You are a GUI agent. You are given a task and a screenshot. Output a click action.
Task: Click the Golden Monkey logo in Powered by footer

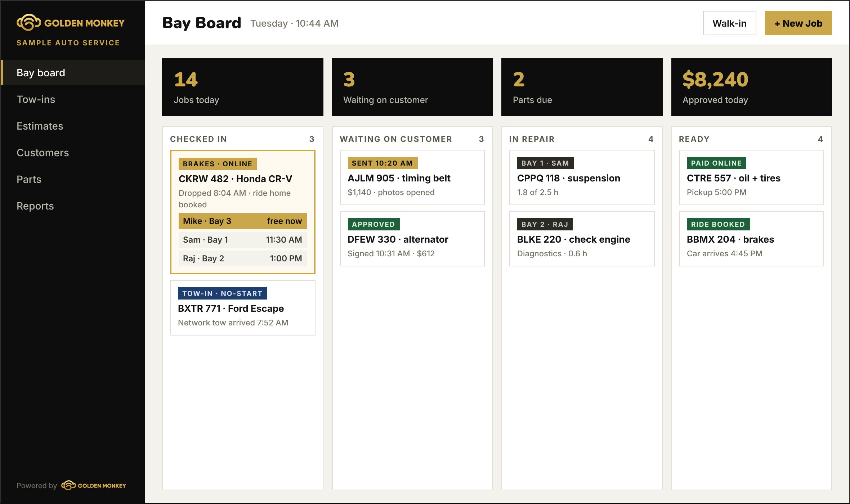[x=94, y=485]
